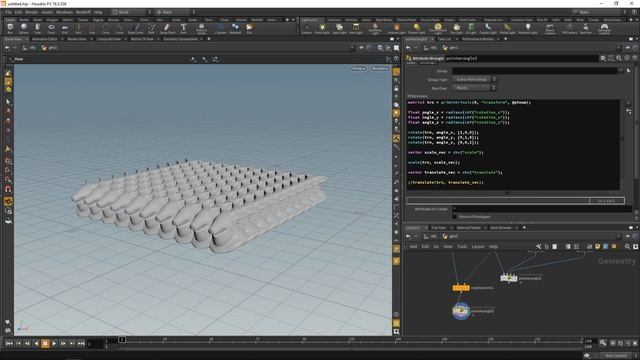640x360 pixels.
Task: Click the viewport select tool arrow
Action: 8,102
